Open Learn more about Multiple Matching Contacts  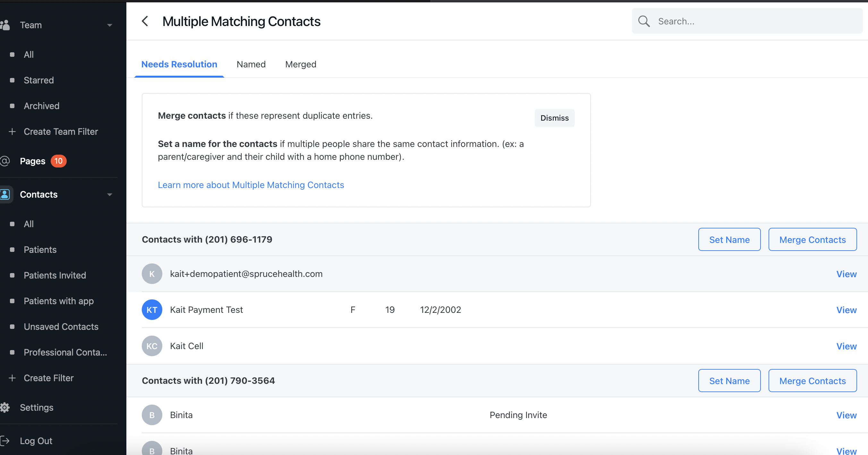click(x=251, y=185)
